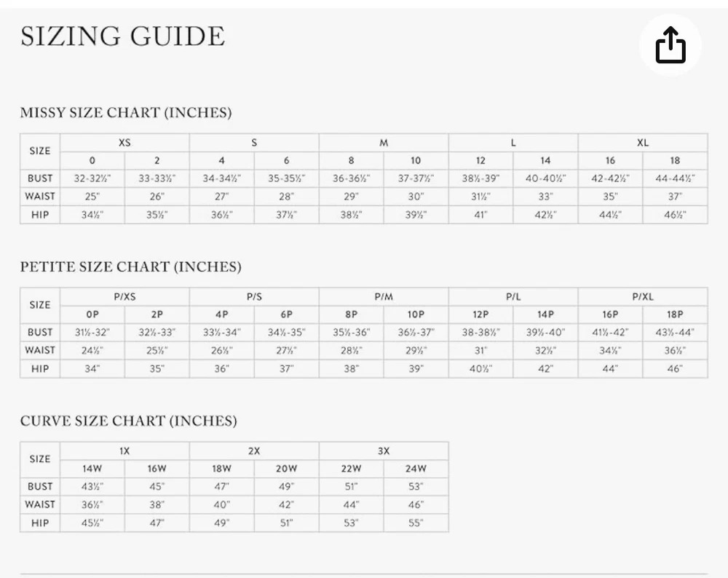The width and height of the screenshot is (728, 578).
Task: Click the Curve Size Chart heading
Action: click(x=129, y=421)
